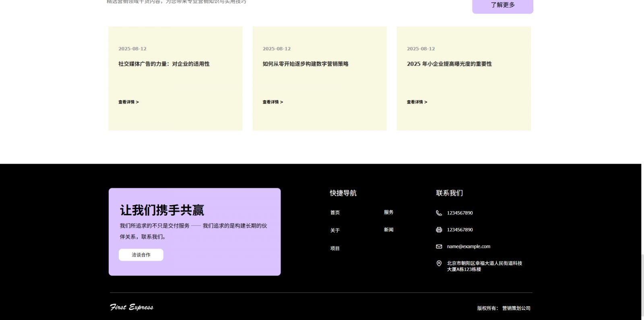Open article 如何从零开始逐步构建数字营销策略
644x320 pixels.
305,64
